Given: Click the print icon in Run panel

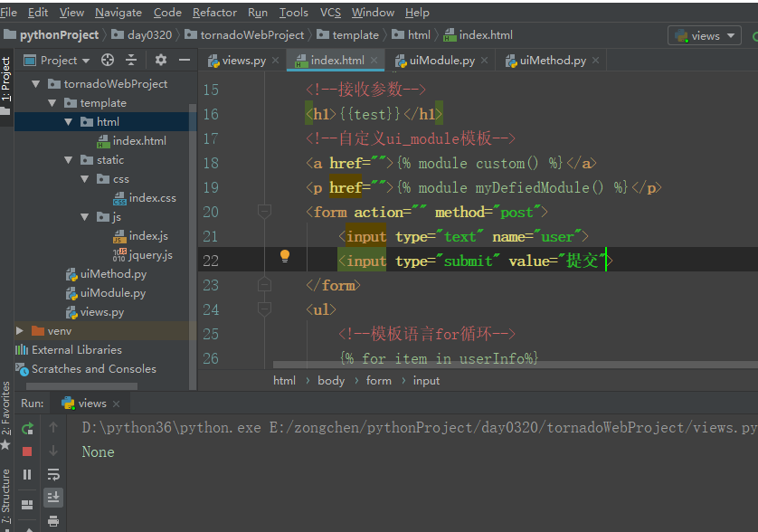Looking at the screenshot, I should click(x=53, y=521).
